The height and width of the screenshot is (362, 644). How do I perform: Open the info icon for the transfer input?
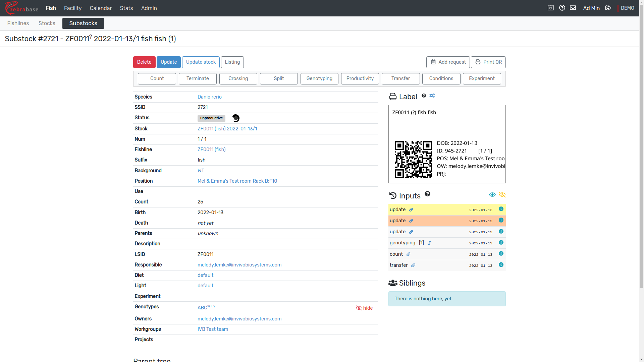click(501, 265)
